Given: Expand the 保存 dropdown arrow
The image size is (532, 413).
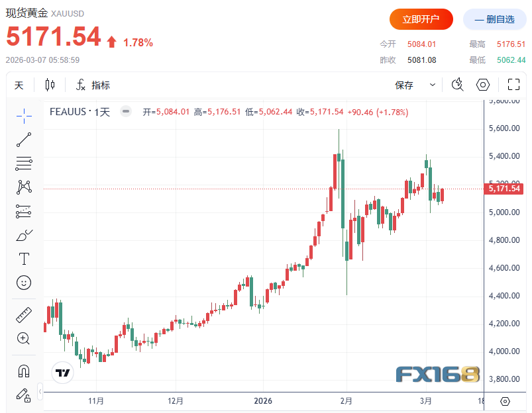Looking at the screenshot, I should 433,85.
